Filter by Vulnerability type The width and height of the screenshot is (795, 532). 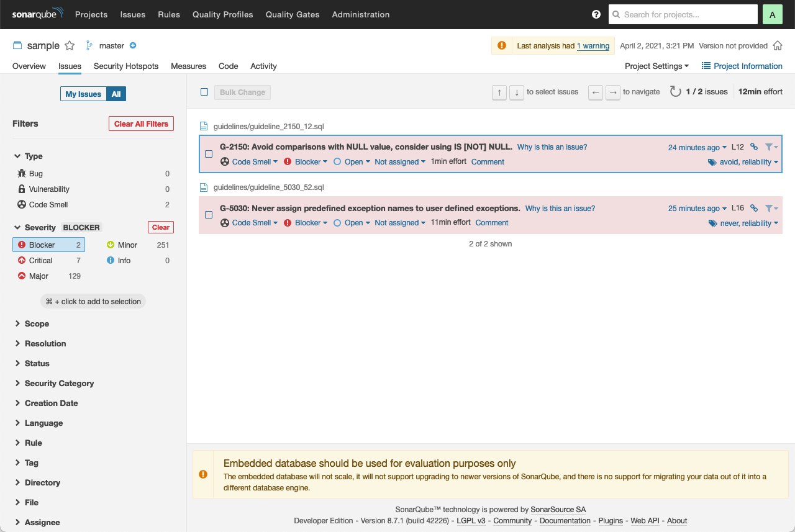pyautogui.click(x=93, y=189)
